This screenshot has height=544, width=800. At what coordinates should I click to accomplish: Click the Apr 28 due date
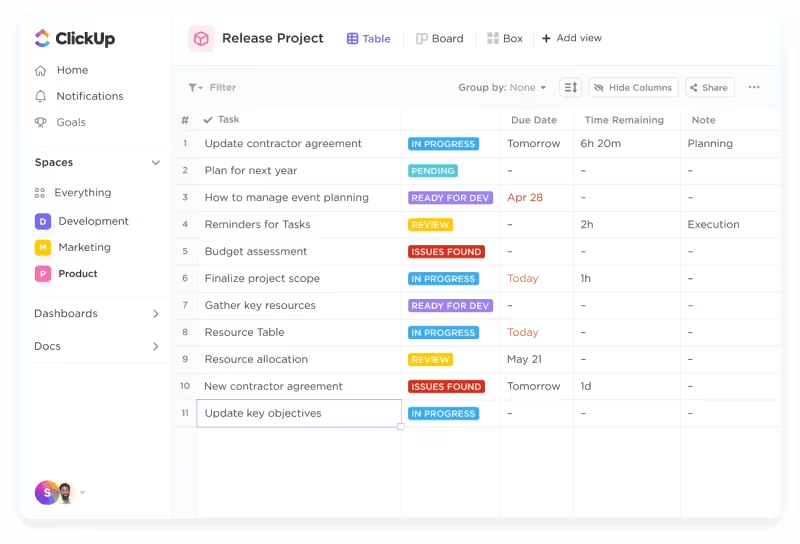524,198
